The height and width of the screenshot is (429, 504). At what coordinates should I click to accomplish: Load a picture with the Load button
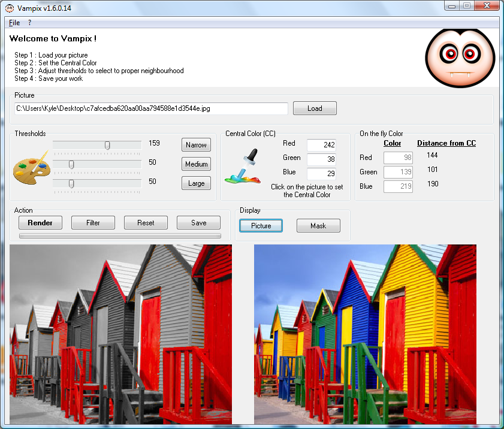[x=315, y=108]
